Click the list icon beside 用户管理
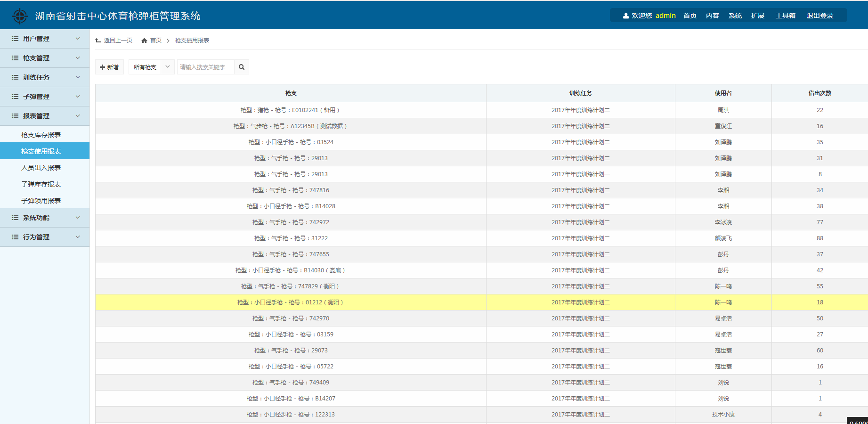The image size is (868, 424). pos(15,39)
